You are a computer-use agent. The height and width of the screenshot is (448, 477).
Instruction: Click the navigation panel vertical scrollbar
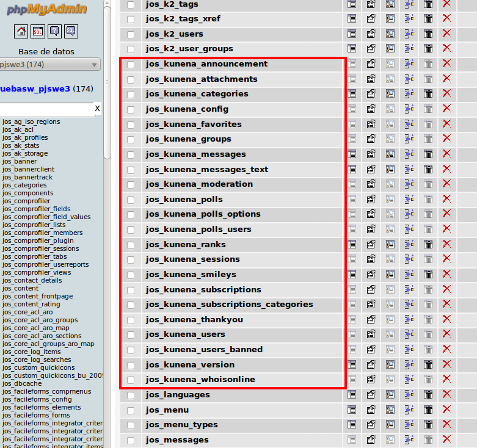click(x=107, y=82)
